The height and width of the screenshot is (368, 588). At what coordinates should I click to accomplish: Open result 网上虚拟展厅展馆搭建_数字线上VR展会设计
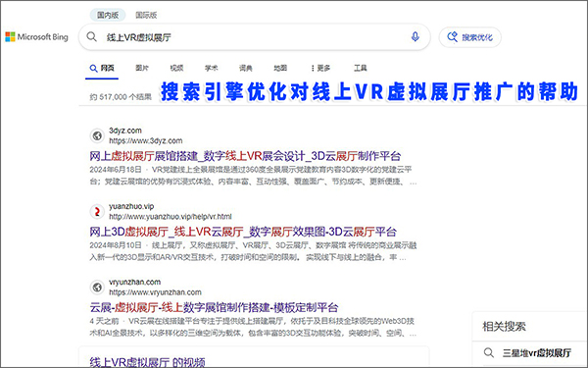(245, 156)
